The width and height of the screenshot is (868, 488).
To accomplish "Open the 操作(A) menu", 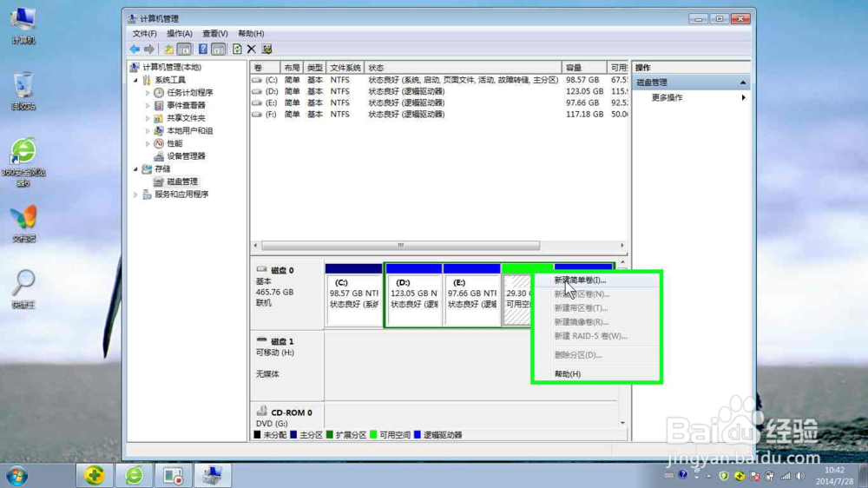I will point(180,34).
